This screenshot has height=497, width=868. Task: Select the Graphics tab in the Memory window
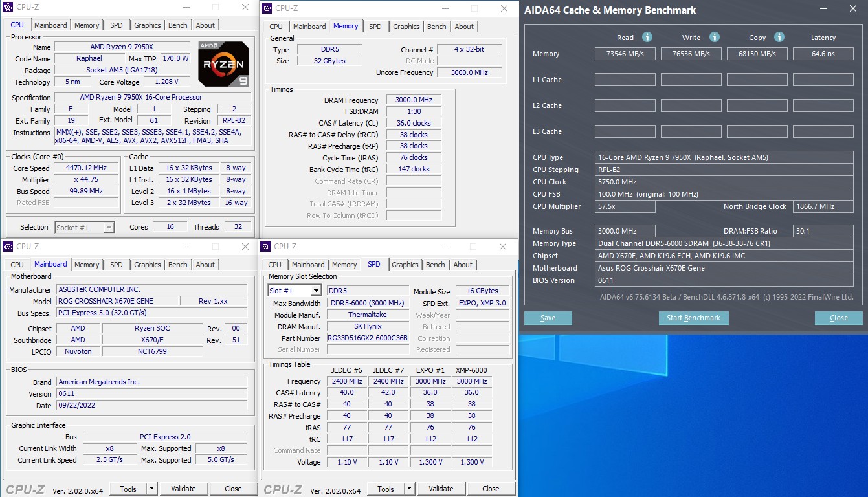tap(406, 27)
